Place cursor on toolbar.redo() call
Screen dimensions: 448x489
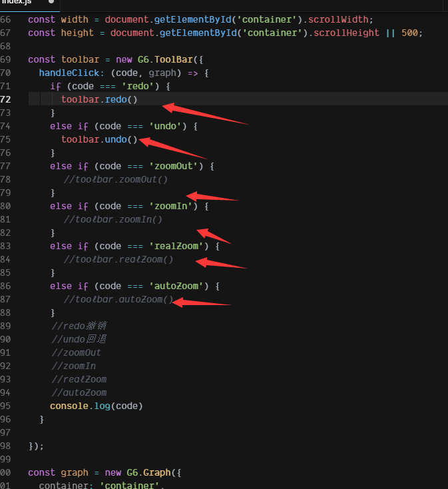[99, 99]
